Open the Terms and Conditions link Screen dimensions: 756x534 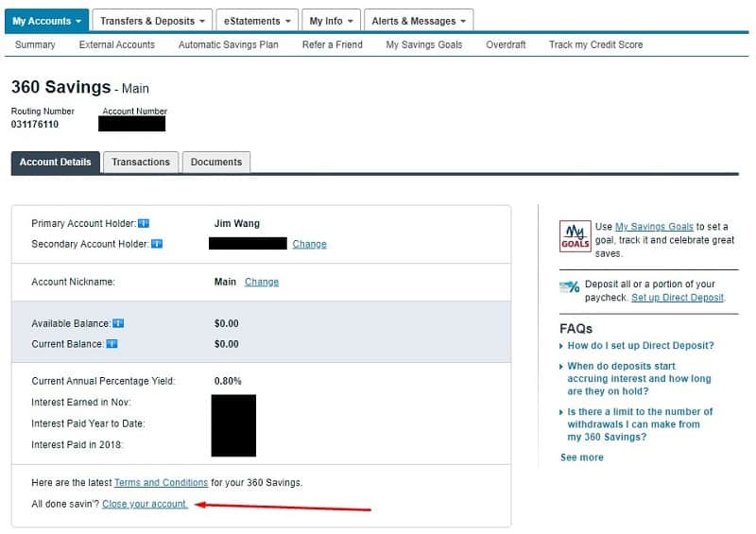click(161, 483)
